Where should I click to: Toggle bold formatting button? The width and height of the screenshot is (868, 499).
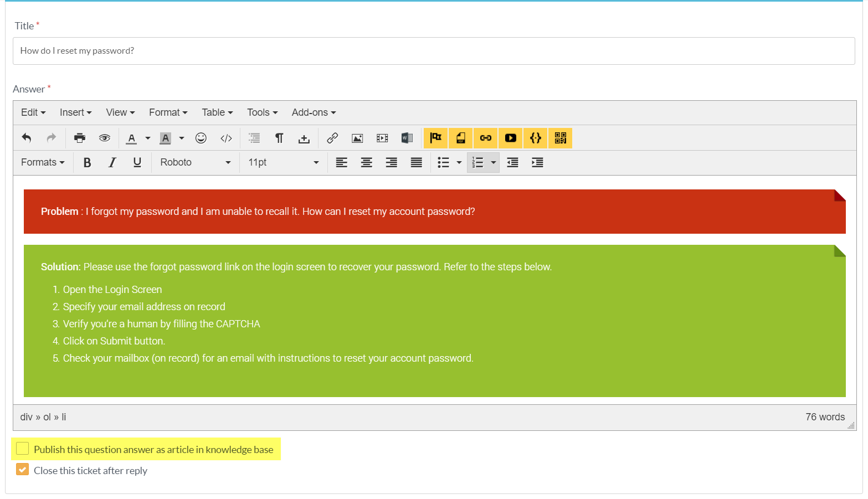pos(87,162)
